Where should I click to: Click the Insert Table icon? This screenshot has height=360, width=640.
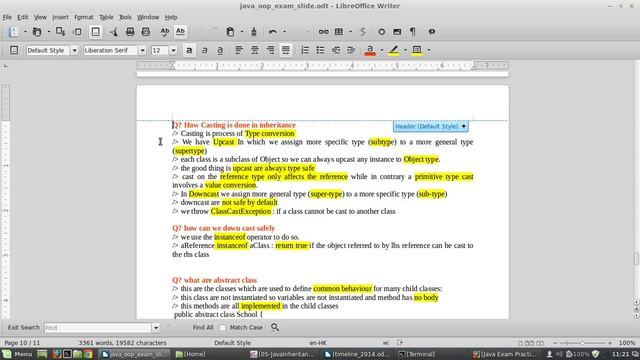[x=339, y=32]
